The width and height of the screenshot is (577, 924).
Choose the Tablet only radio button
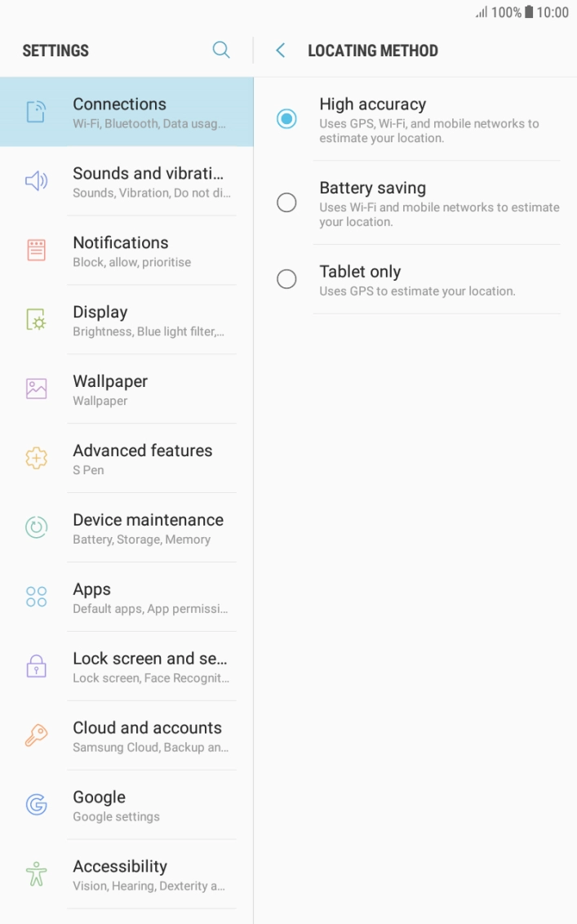[286, 280]
